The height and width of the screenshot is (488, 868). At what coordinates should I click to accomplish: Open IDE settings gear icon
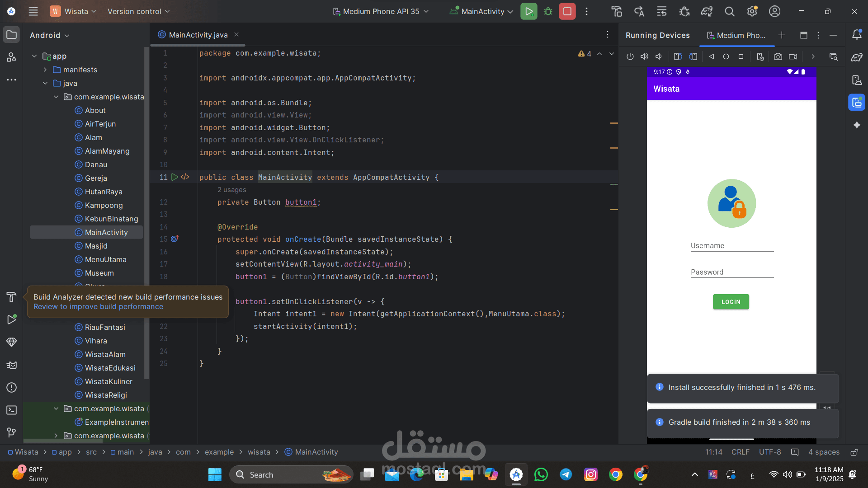pos(752,11)
